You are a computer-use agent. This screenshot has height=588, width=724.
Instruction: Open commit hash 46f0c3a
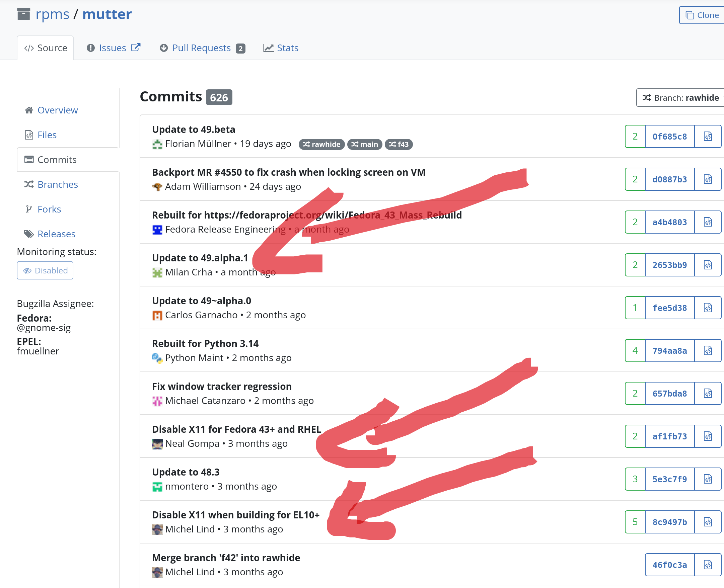(x=670, y=565)
